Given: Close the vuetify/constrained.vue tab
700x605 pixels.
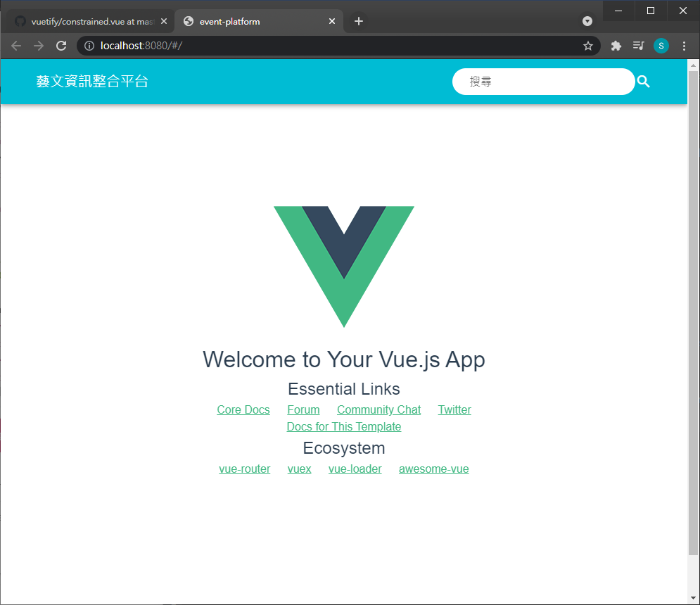Looking at the screenshot, I should (164, 21).
